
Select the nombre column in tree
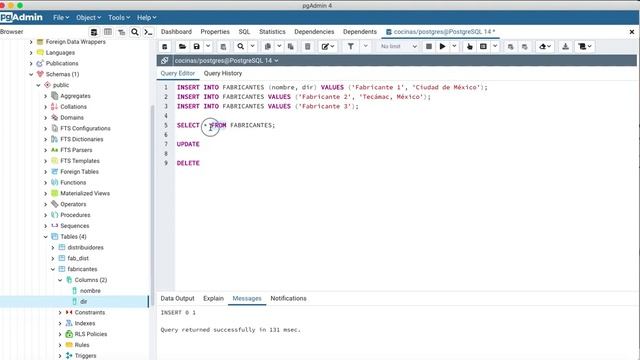pyautogui.click(x=90, y=291)
